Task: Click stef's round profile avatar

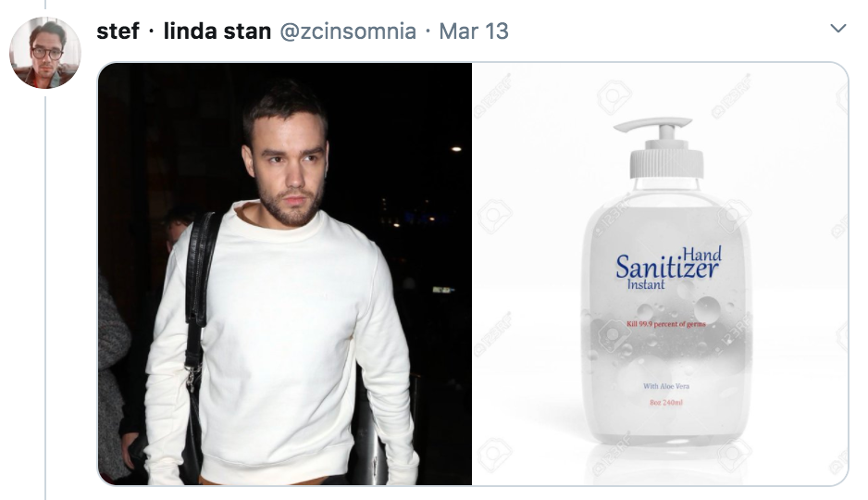Action: (x=45, y=53)
